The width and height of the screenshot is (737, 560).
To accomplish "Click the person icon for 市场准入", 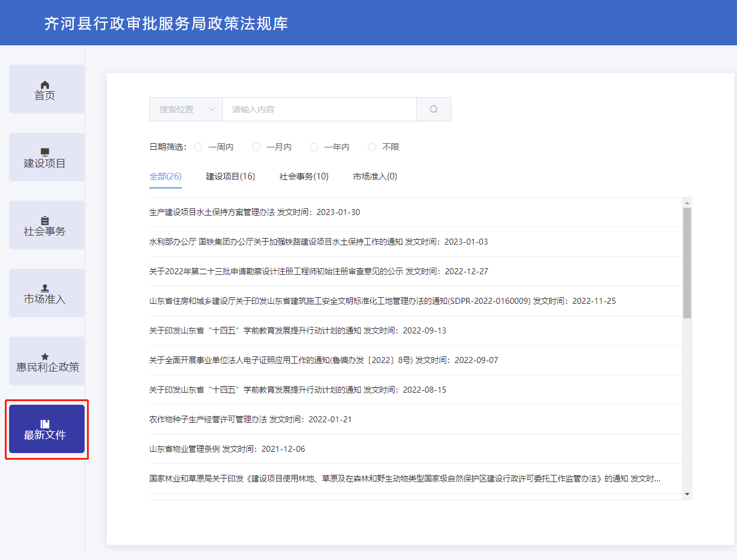I will pos(45,288).
